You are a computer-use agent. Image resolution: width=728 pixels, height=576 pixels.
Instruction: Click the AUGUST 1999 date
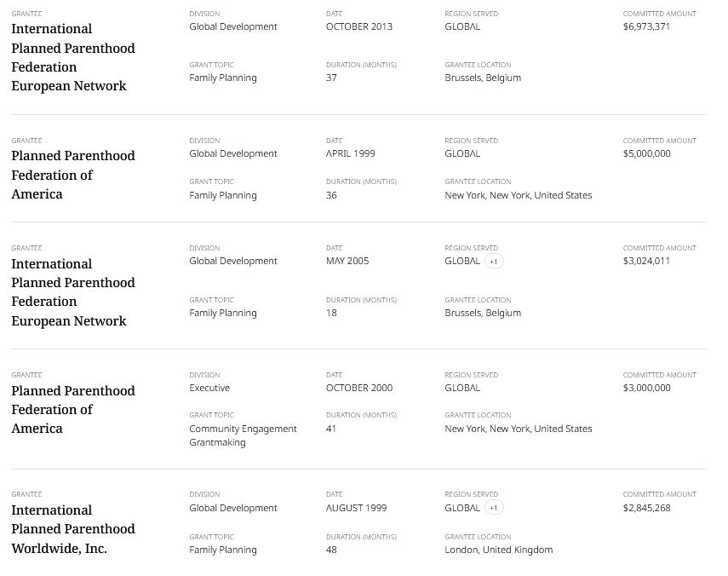(356, 508)
